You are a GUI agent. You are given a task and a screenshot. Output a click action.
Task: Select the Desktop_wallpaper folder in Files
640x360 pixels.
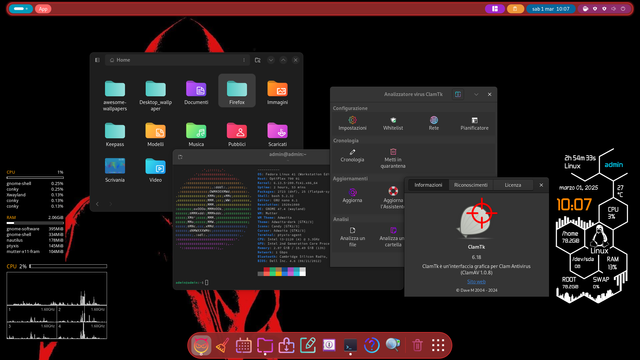click(x=156, y=96)
